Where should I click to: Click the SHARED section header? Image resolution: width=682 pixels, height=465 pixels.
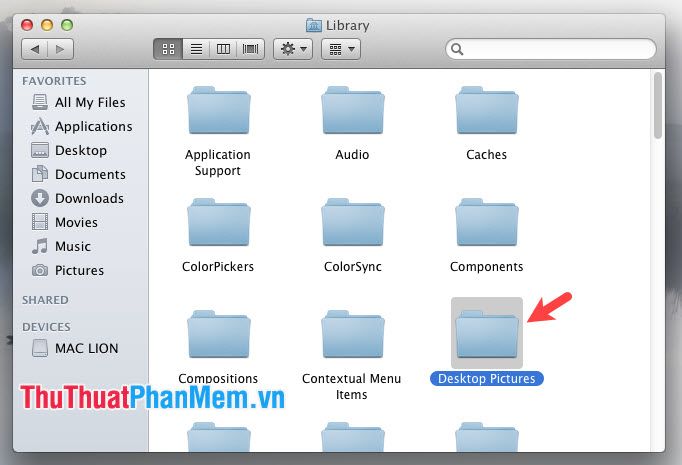[45, 300]
